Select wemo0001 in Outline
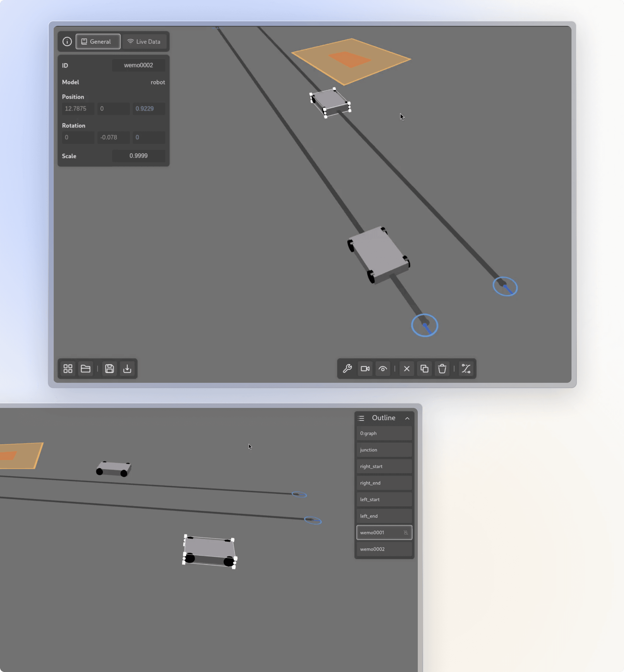This screenshot has width=624, height=672. (384, 532)
